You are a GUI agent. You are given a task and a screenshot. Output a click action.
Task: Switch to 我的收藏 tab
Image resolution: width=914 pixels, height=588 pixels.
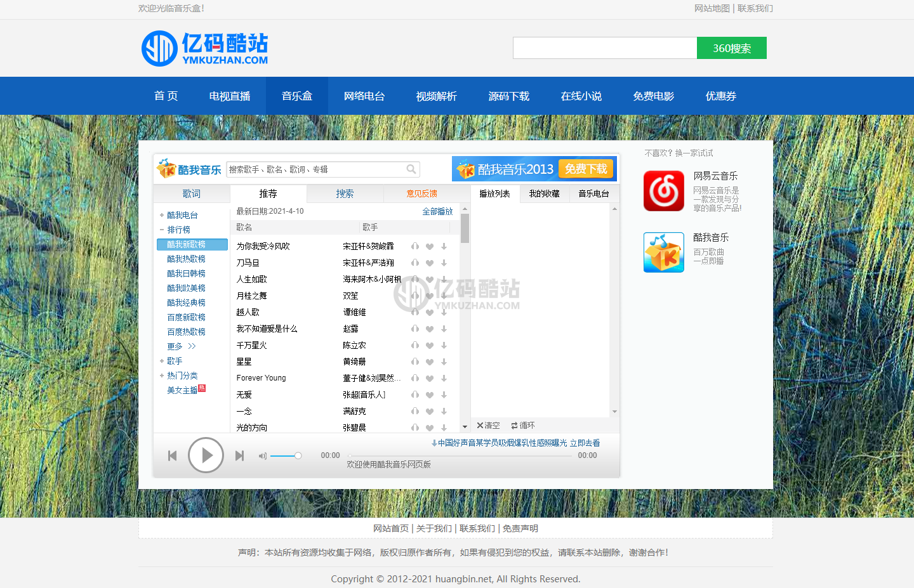[545, 193]
